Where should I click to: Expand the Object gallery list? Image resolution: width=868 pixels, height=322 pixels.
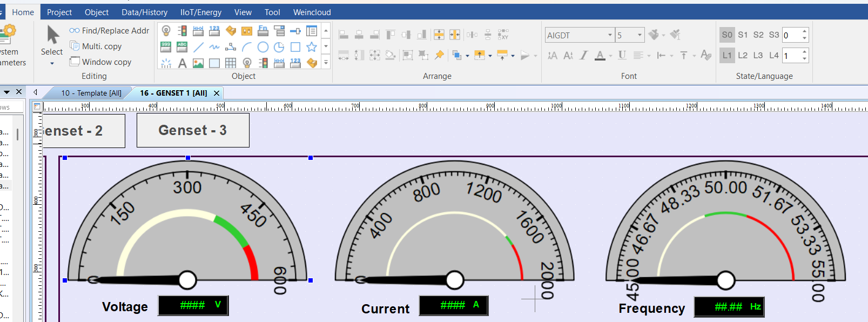pos(326,63)
